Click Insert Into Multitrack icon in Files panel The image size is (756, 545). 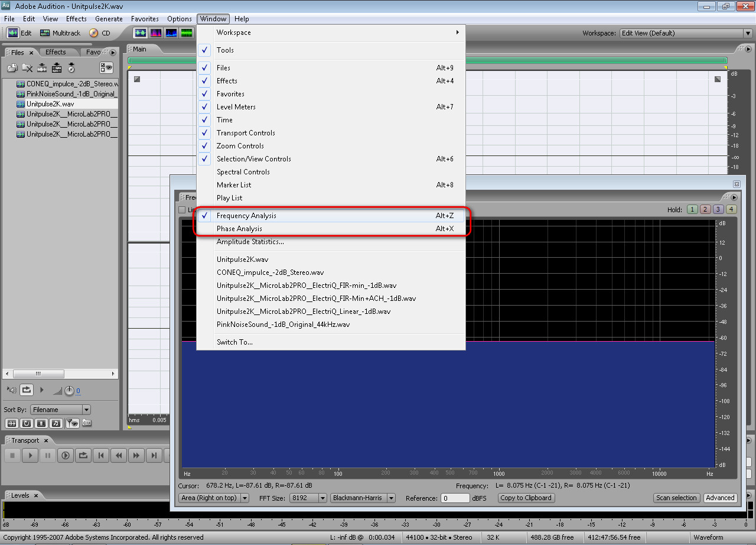57,68
